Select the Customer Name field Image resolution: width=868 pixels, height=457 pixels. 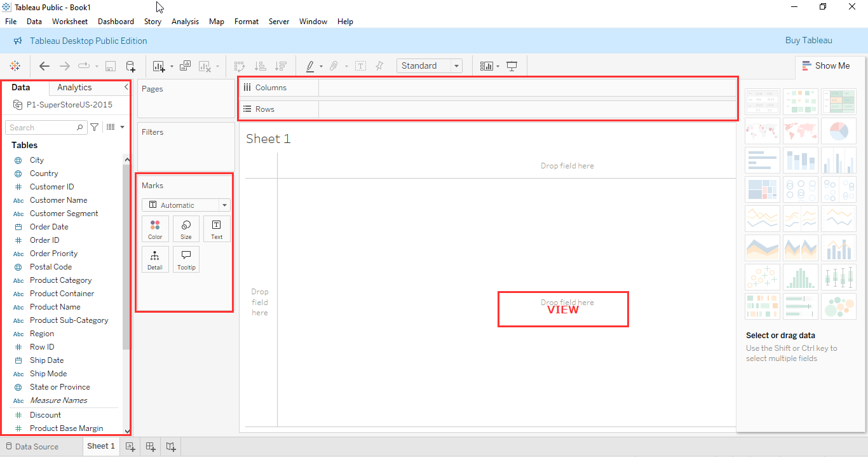58,200
